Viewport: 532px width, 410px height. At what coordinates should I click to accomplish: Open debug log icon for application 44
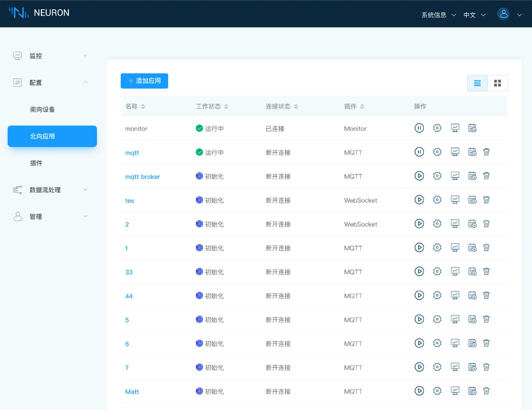pyautogui.click(x=472, y=295)
